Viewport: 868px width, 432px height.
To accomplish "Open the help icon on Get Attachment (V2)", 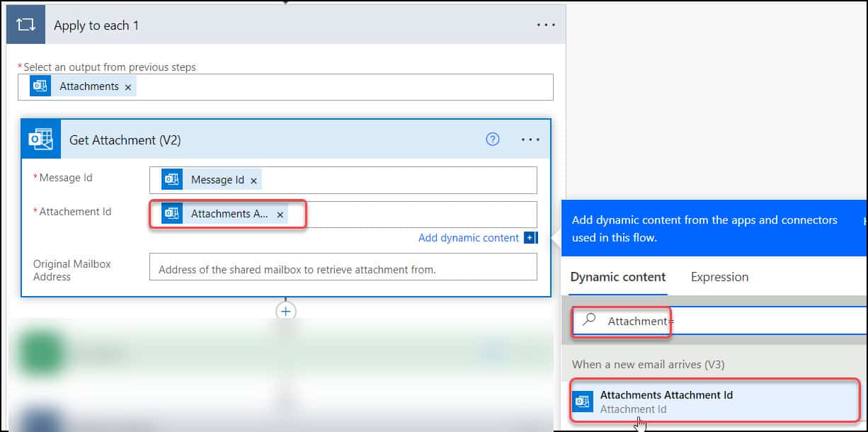I will click(x=493, y=139).
